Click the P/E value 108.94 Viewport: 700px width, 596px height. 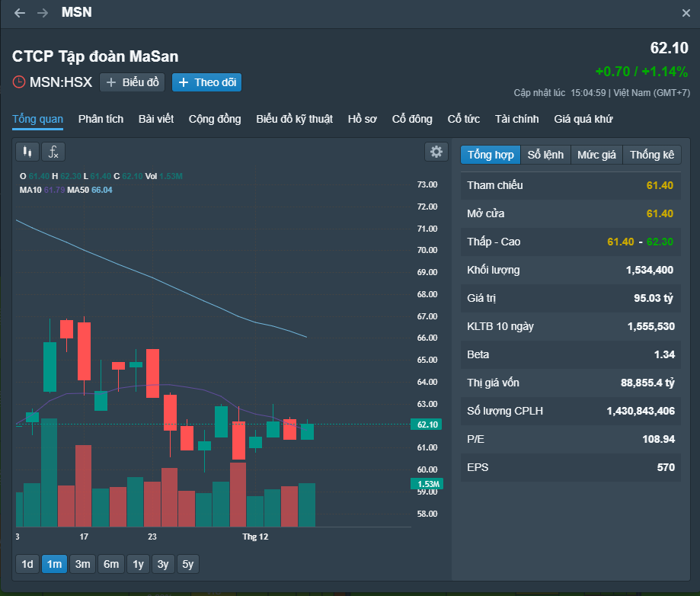click(x=658, y=439)
